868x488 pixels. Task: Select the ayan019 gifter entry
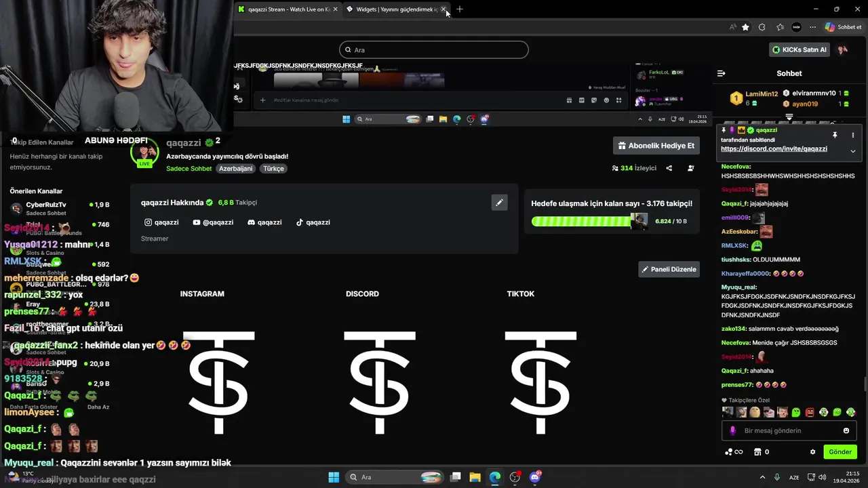pyautogui.click(x=816, y=104)
